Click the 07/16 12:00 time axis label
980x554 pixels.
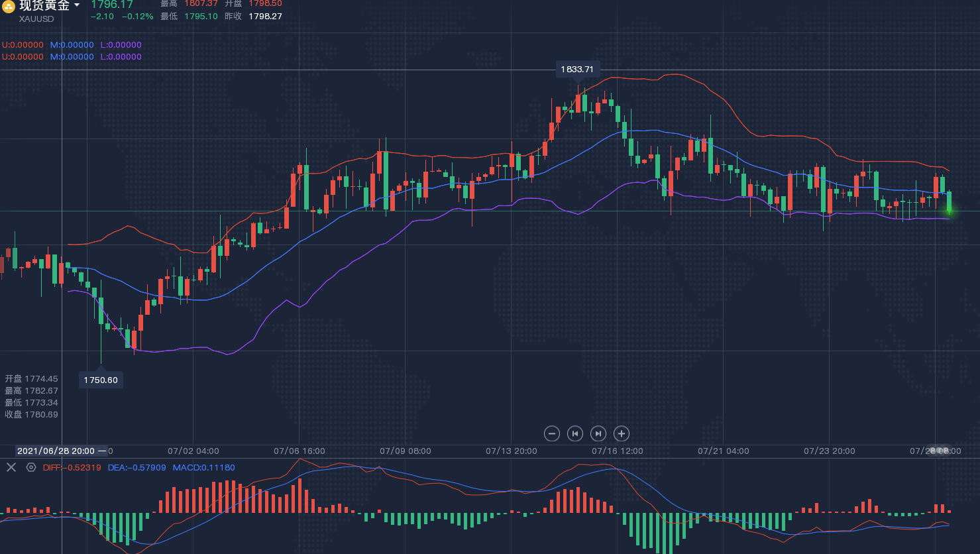617,451
